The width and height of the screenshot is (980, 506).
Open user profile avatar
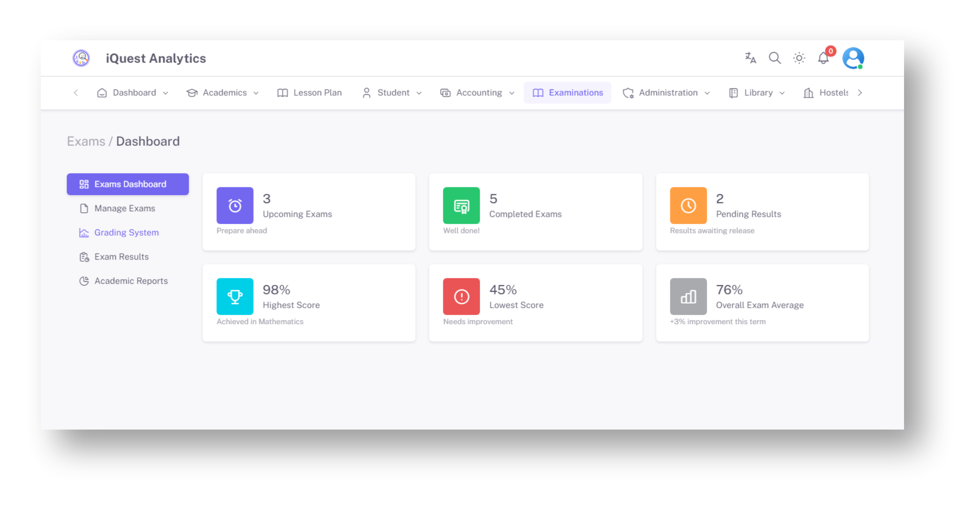853,58
